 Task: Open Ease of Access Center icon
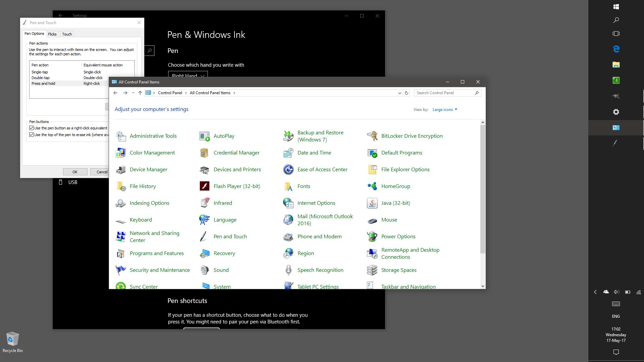click(288, 170)
